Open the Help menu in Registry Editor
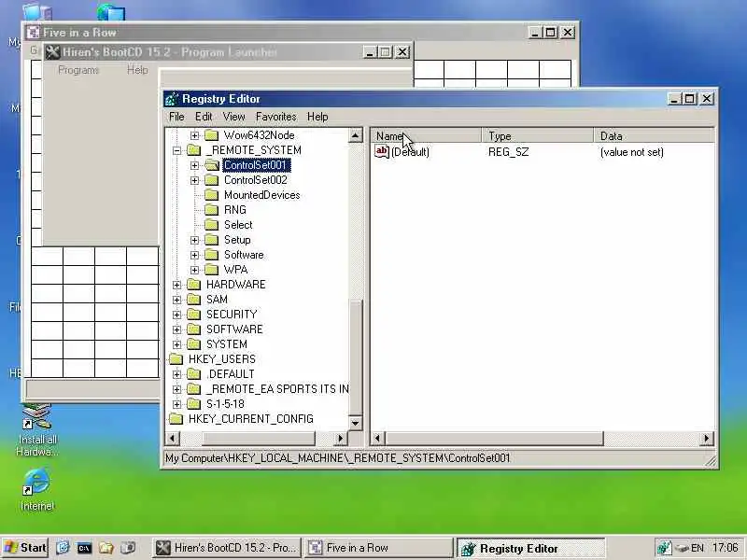Viewport: 747px width, 560px height. [317, 117]
